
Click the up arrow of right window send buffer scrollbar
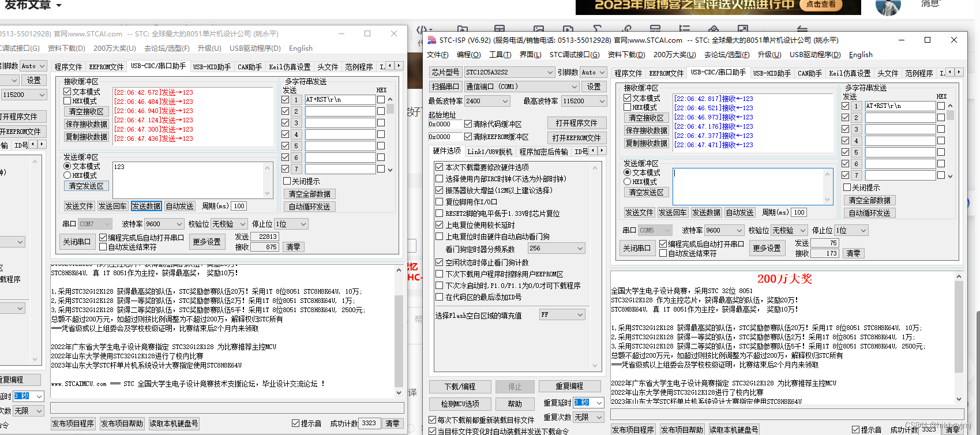[827, 174]
